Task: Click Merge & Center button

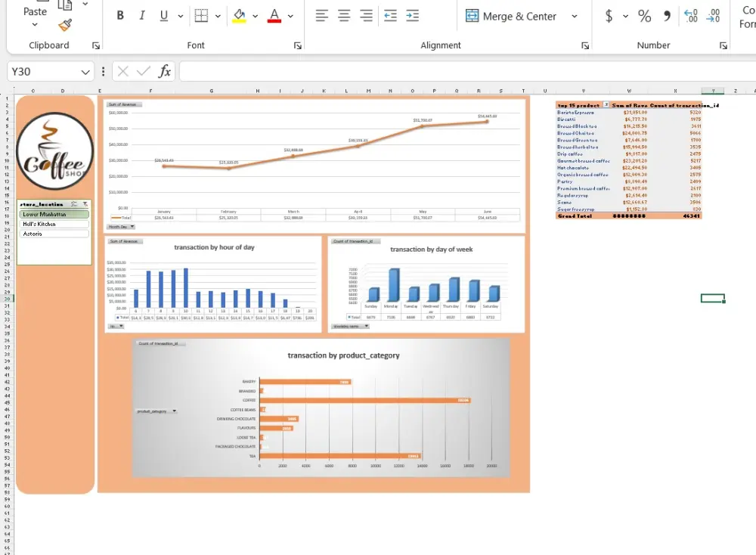Action: click(x=511, y=16)
